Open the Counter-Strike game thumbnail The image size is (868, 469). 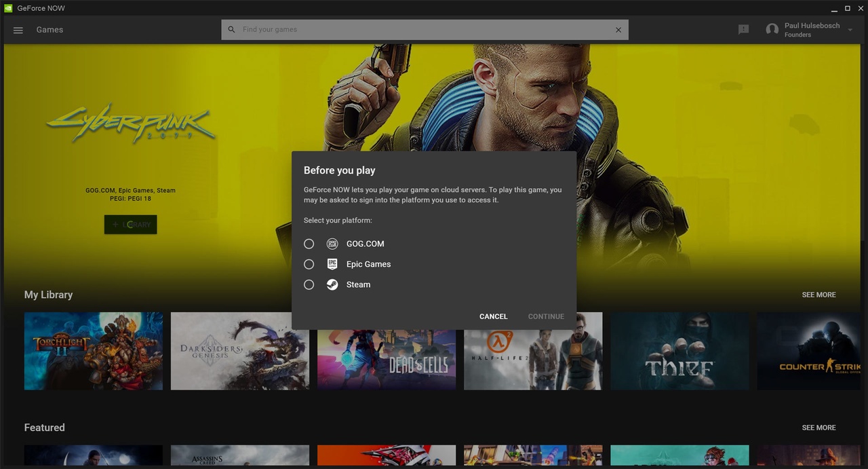point(808,351)
